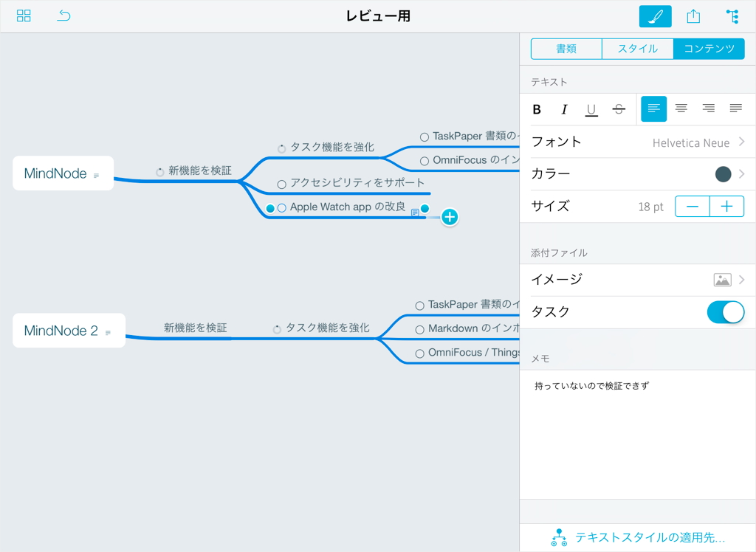This screenshot has height=552, width=756.
Task: Apply strikethrough formatting
Action: pyautogui.click(x=619, y=109)
